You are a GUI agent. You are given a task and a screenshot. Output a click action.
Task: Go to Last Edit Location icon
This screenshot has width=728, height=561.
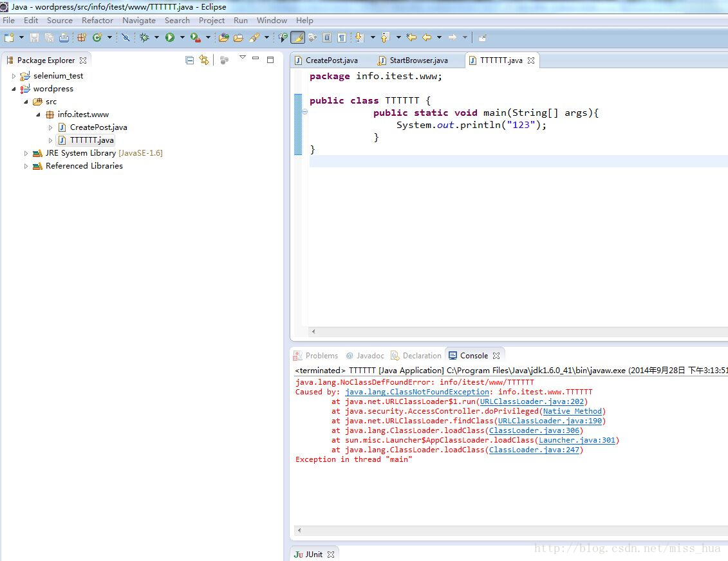411,37
